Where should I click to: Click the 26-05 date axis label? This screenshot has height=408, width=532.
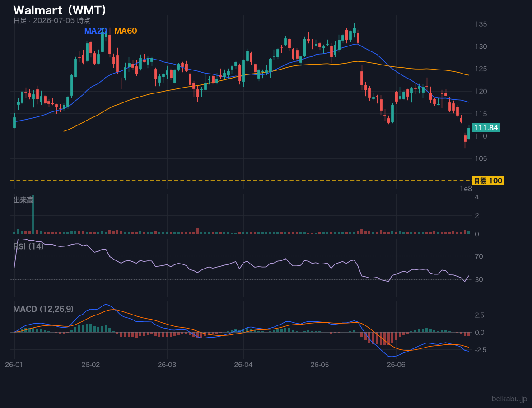point(320,365)
